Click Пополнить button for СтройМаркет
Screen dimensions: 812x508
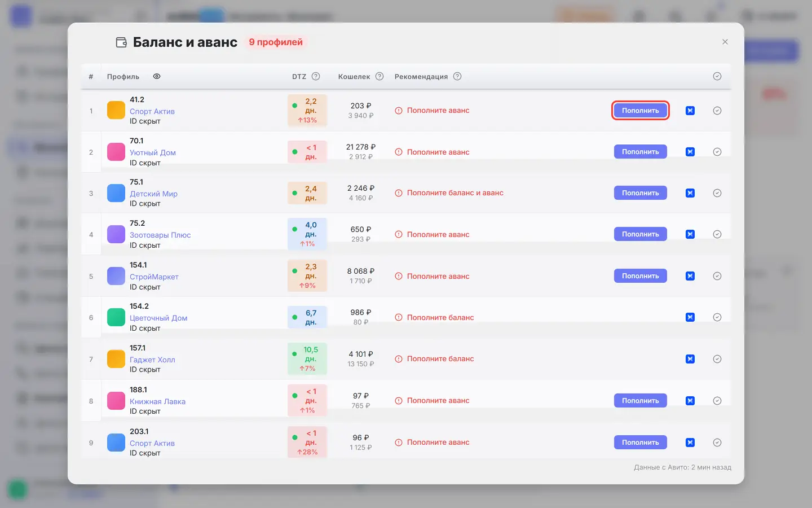tap(641, 276)
